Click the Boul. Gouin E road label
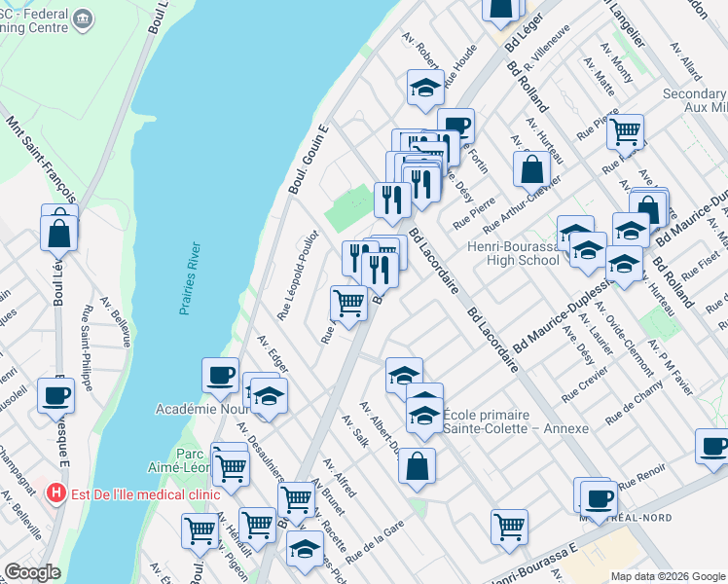This screenshot has width=728, height=584. 309,159
